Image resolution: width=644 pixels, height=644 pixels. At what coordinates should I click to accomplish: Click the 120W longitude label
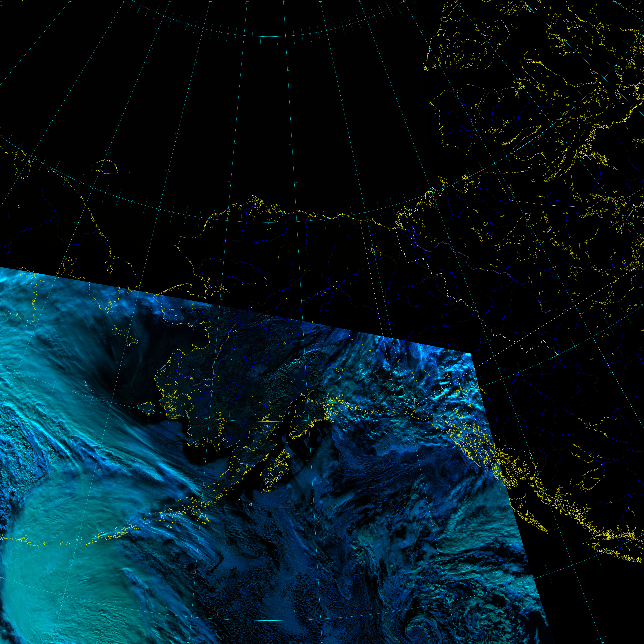click(403, 1)
